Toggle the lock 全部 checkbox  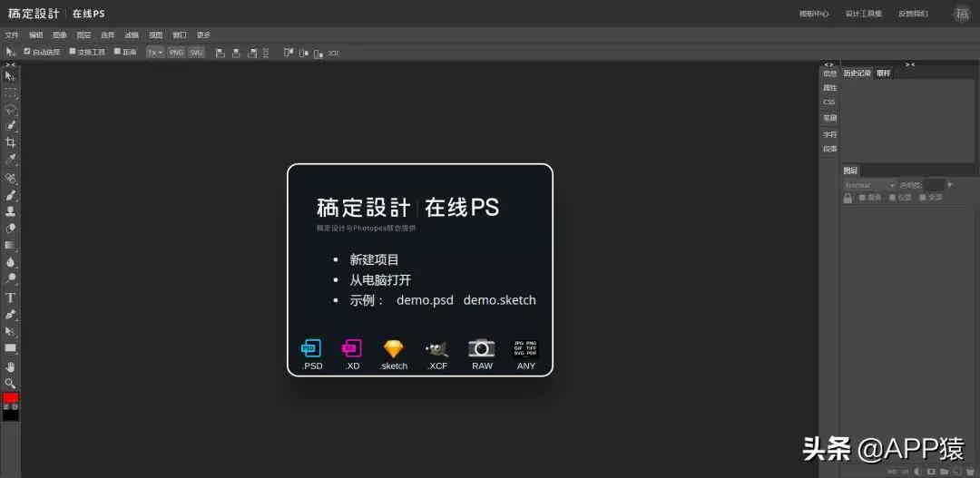tap(923, 198)
